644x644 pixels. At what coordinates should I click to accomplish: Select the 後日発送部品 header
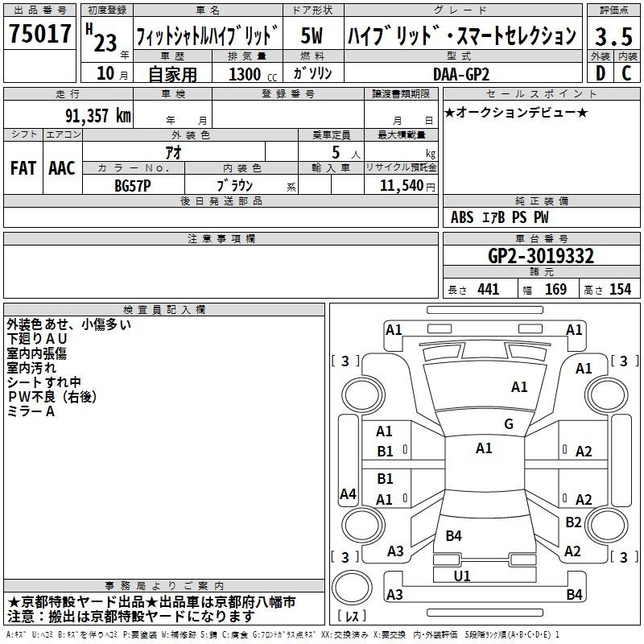(221, 200)
